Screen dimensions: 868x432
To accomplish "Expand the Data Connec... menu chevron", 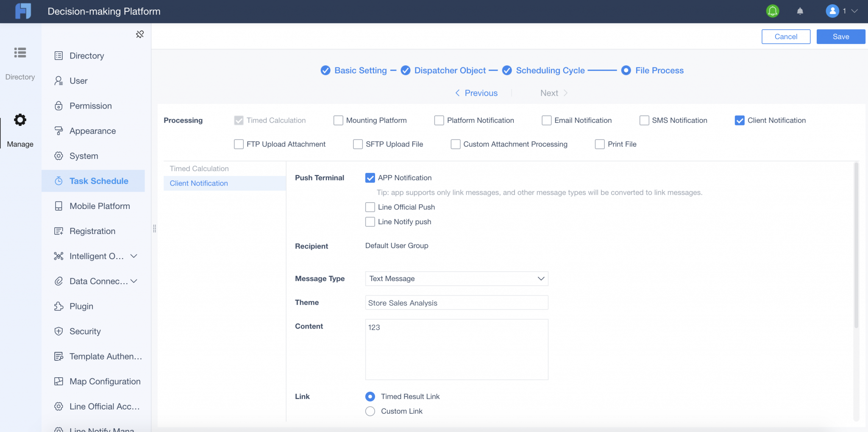I will click(134, 281).
